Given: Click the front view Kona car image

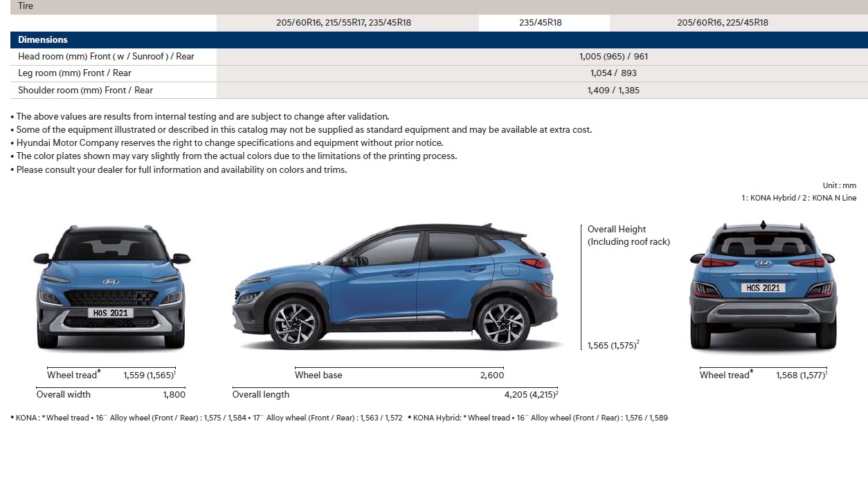Looking at the screenshot, I should tap(111, 286).
